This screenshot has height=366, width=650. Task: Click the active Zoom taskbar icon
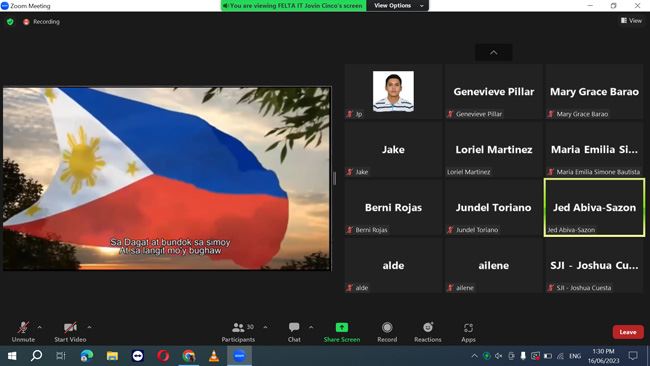239,356
